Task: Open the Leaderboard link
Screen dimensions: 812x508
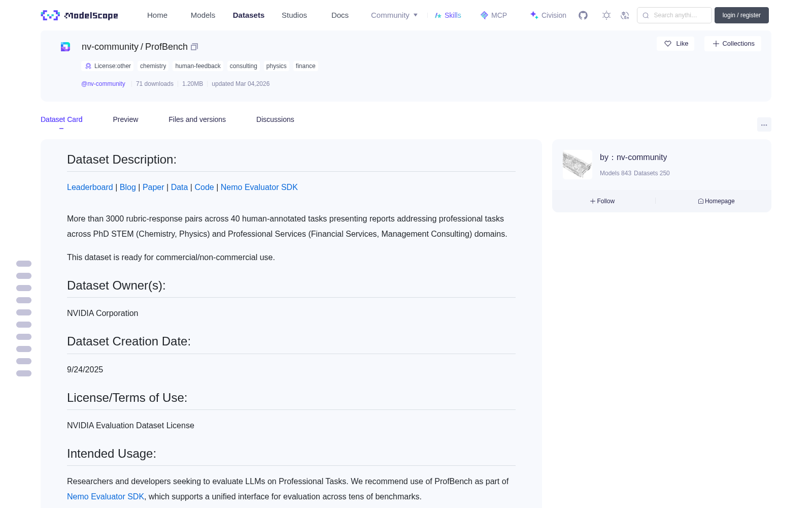Action: coord(90,187)
